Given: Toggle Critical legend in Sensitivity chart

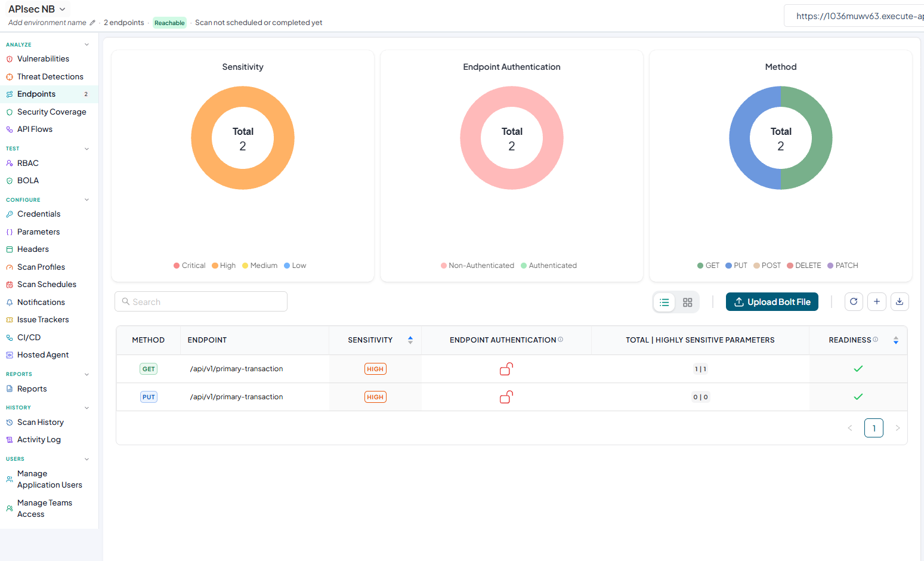Looking at the screenshot, I should 189,266.
